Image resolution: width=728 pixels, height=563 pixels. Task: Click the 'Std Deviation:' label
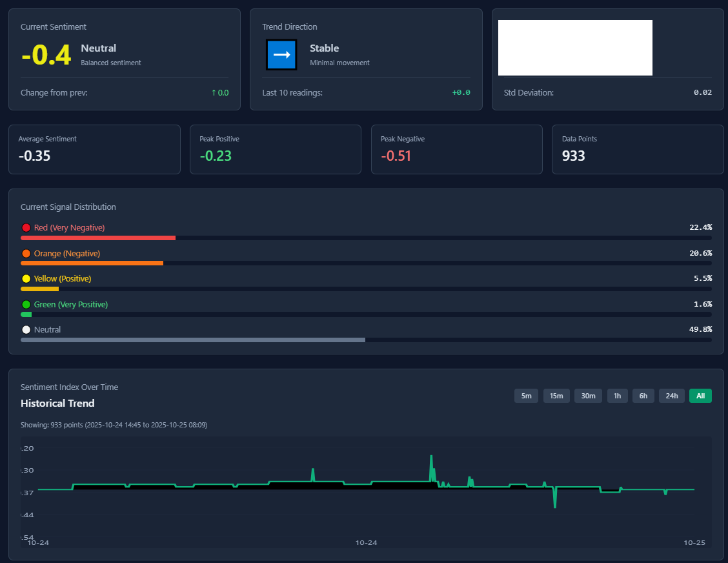[x=529, y=93]
